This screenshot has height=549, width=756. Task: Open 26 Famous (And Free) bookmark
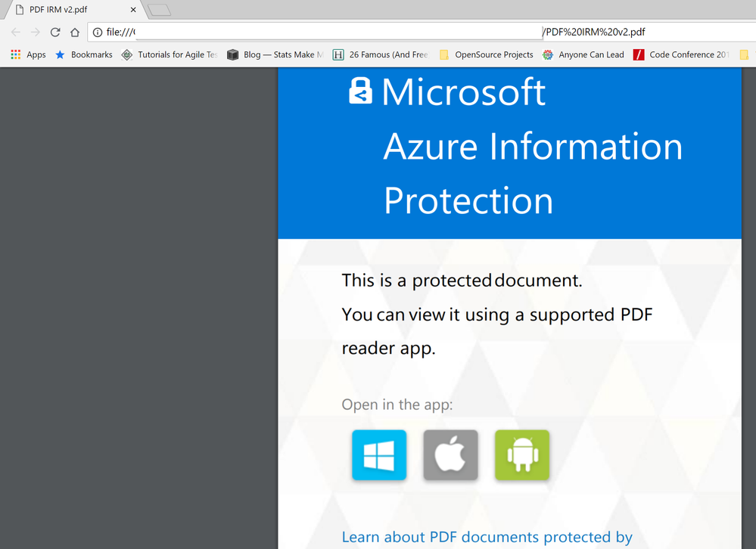coord(381,55)
